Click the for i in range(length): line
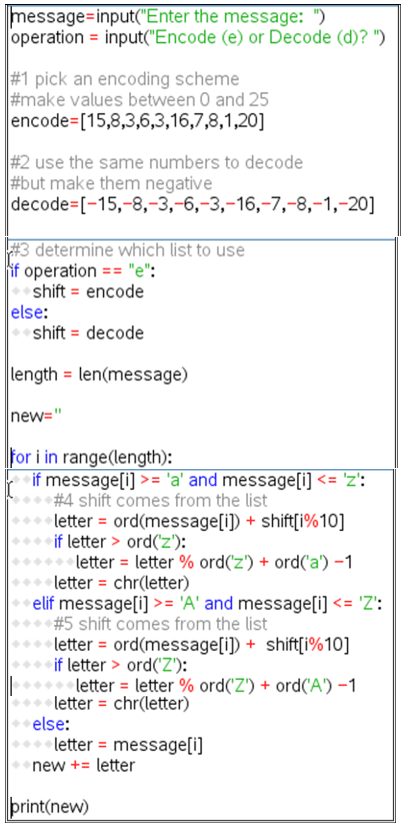Viewport: 402px width, 829px height. pos(92,456)
